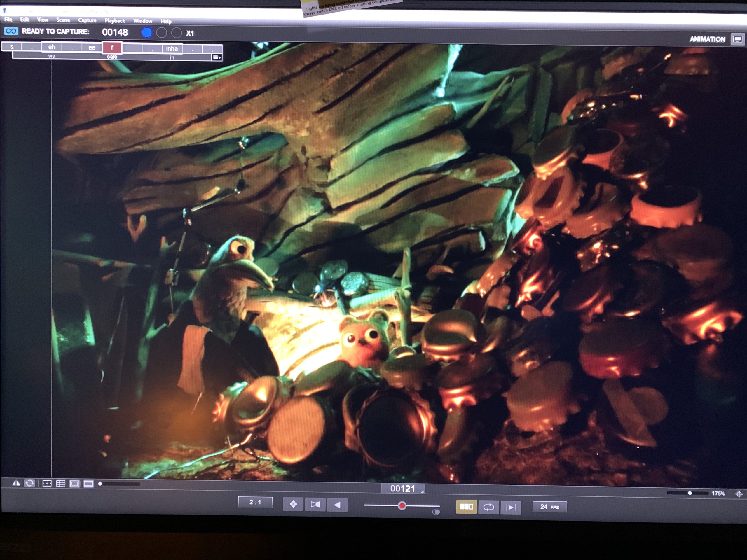Open the Window menu

(142, 21)
